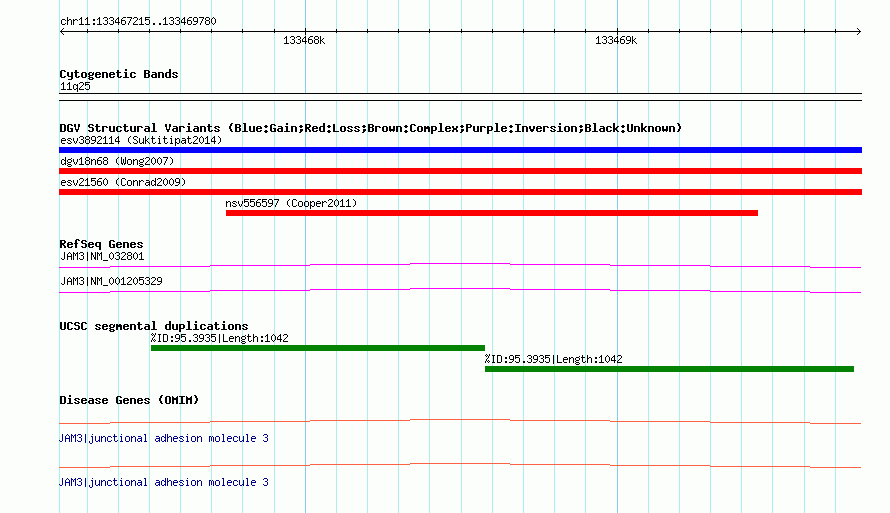Select the esv3892114 (Suktitipat2014) label
890x513 pixels.
pos(141,140)
